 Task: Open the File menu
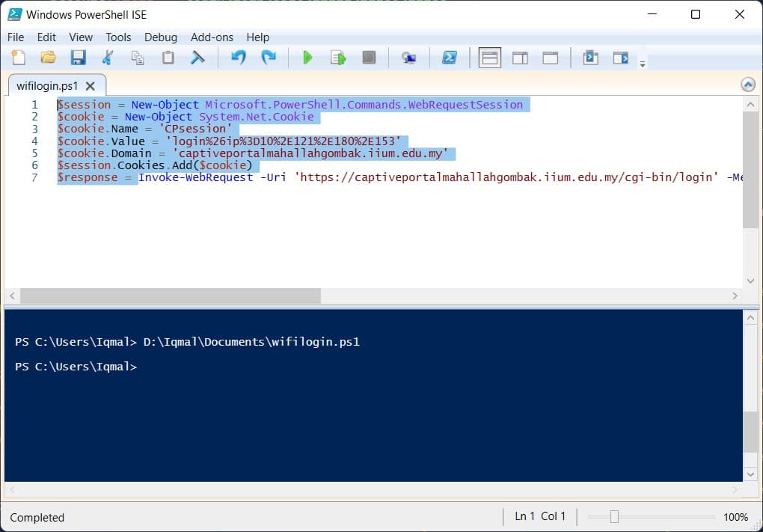(x=16, y=37)
